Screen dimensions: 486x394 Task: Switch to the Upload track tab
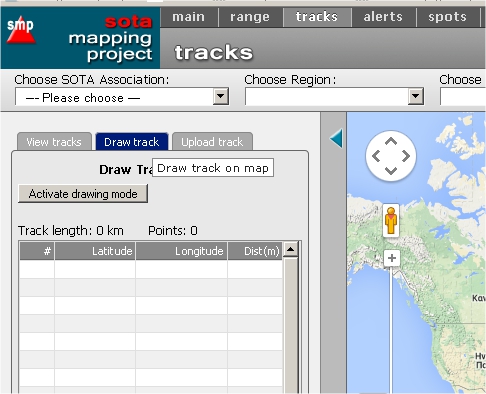click(212, 142)
